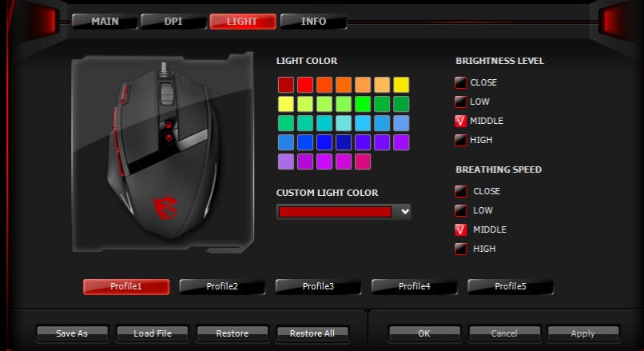
Task: Pick the darkest navy blue swatch
Action: point(344,142)
